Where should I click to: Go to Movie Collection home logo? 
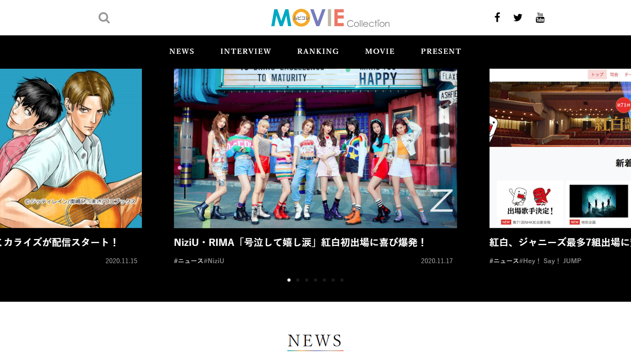(330, 18)
